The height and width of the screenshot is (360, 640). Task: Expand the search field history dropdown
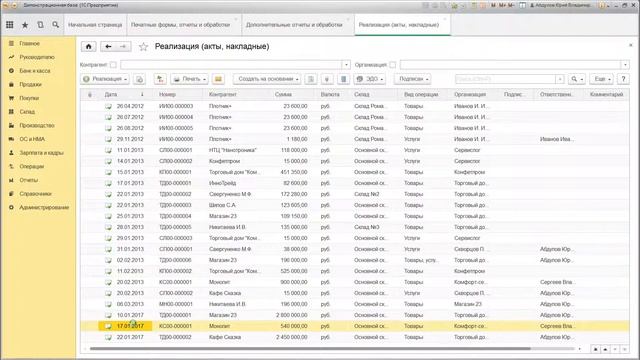click(560, 79)
